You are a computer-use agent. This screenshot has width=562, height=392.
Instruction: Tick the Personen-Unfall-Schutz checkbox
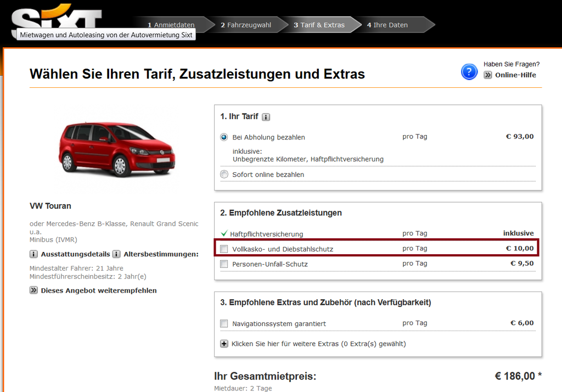[224, 264]
